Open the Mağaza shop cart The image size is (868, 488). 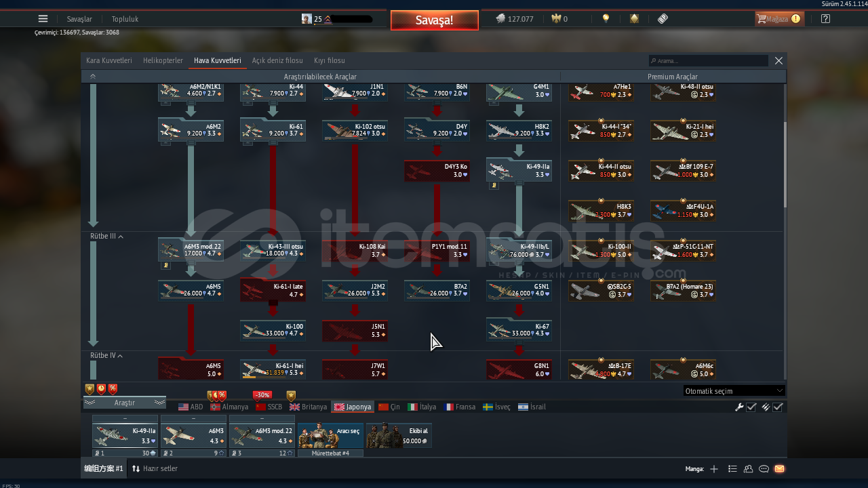[x=780, y=19]
